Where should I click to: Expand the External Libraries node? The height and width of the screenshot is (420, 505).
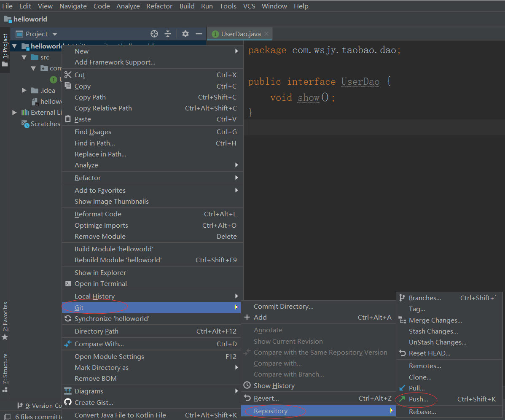pyautogui.click(x=14, y=113)
